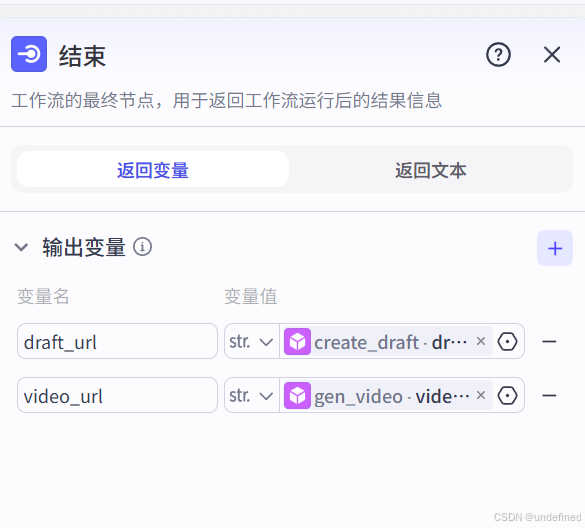
Task: Edit the video_url variable name field
Action: coord(117,395)
